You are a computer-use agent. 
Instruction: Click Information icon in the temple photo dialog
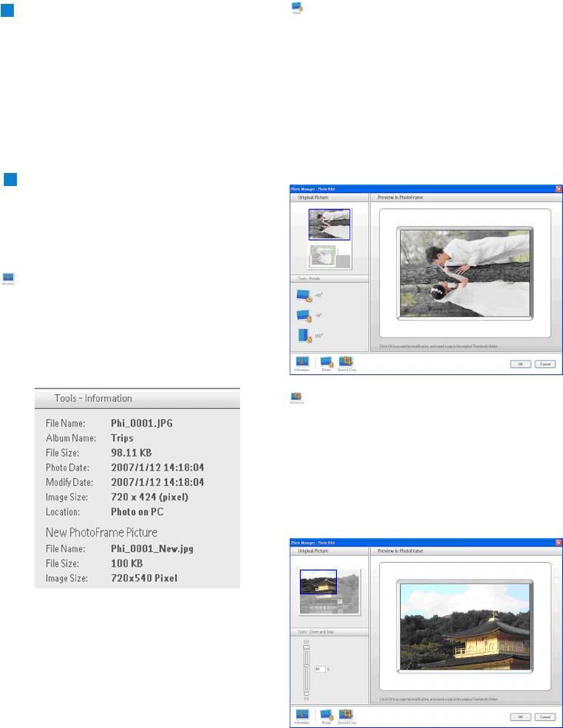tap(301, 714)
